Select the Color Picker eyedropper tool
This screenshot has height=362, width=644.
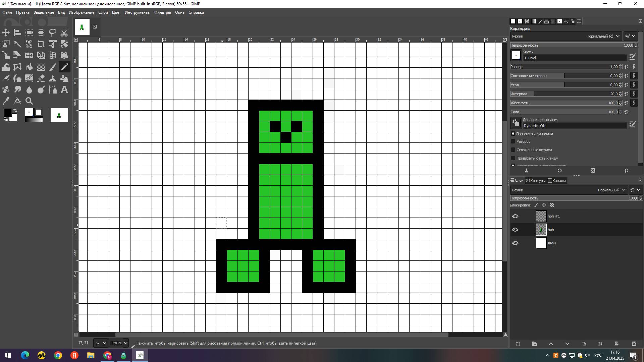(6, 101)
